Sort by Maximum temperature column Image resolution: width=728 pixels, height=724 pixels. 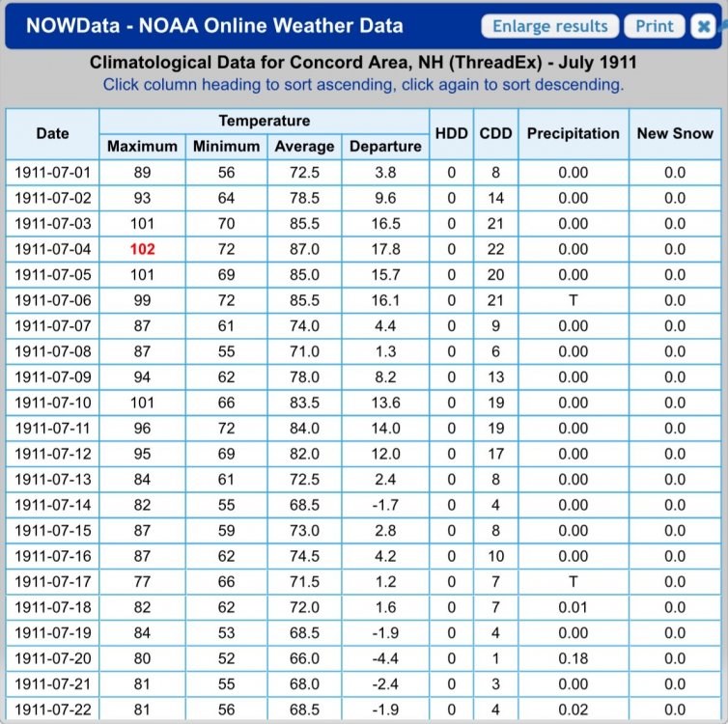142,147
